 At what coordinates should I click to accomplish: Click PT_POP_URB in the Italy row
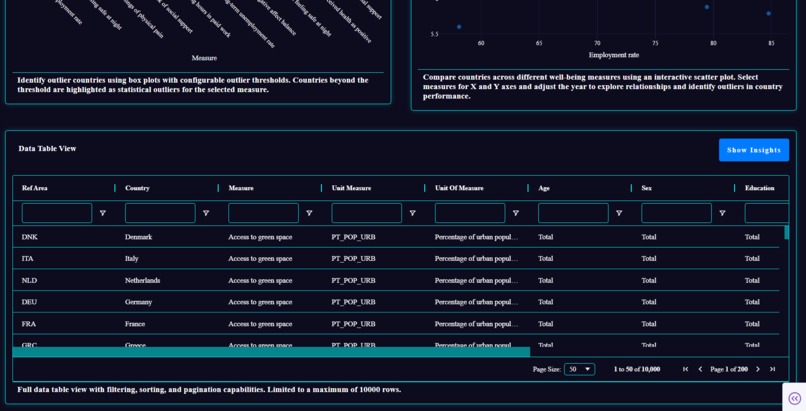(353, 258)
